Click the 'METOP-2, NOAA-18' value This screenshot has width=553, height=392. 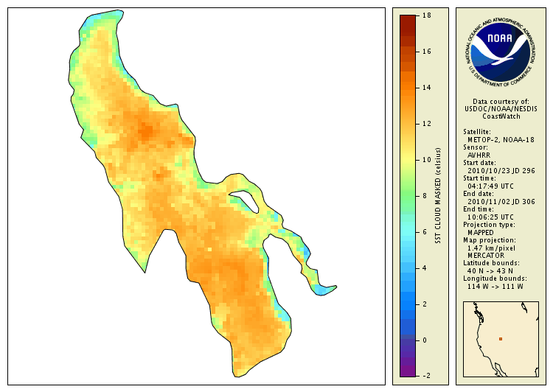(501, 139)
